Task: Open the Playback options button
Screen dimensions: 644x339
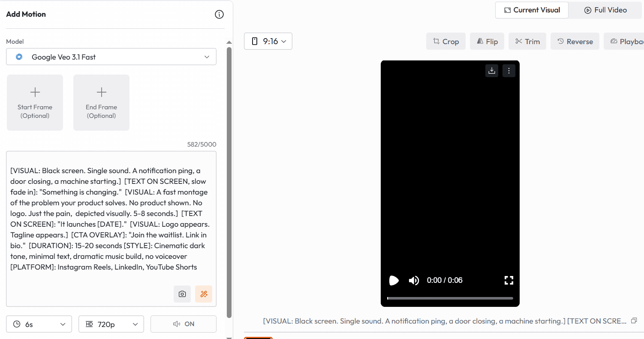Action: (624, 41)
